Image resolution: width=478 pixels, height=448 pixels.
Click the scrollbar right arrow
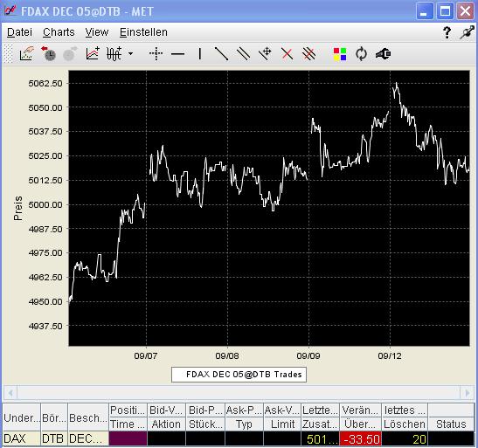(467, 393)
